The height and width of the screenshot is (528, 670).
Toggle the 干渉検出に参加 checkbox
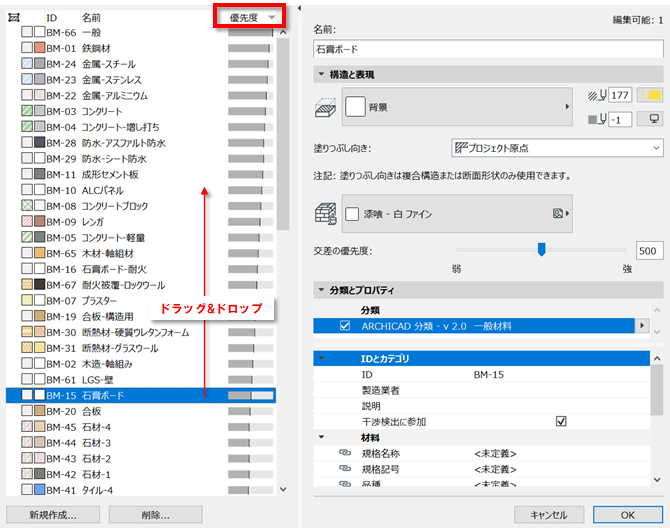pyautogui.click(x=561, y=422)
